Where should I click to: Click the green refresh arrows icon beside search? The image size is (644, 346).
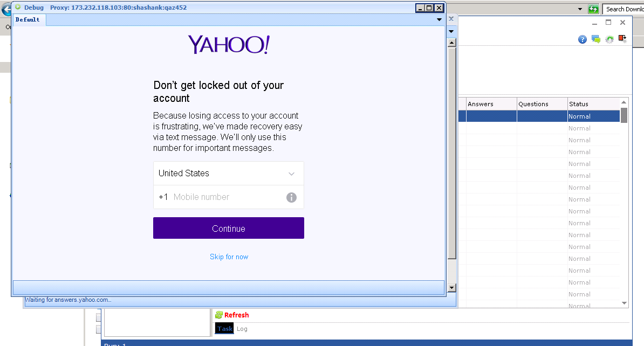pos(594,9)
